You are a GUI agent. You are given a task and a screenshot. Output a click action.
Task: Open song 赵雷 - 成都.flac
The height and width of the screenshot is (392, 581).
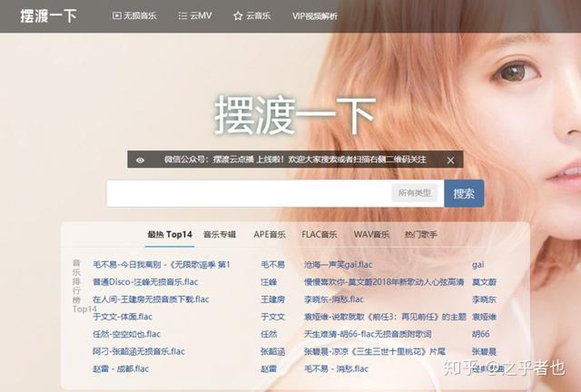tap(121, 369)
